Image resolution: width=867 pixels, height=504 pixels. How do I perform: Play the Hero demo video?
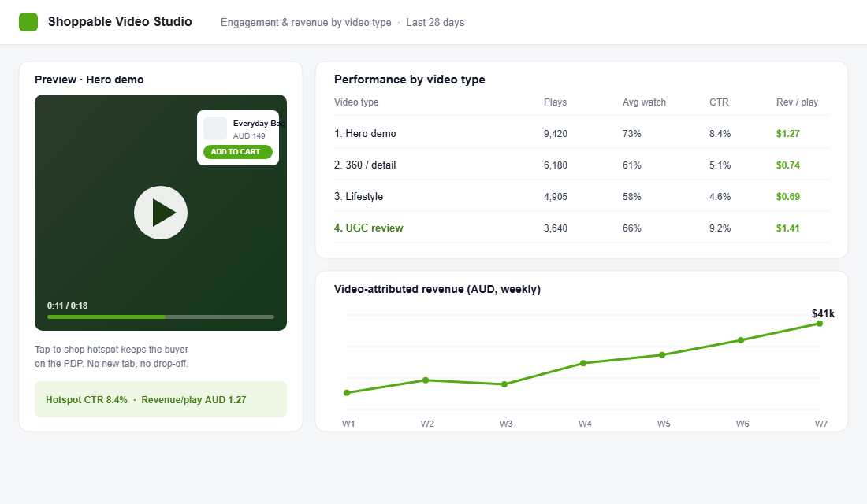pos(161,213)
